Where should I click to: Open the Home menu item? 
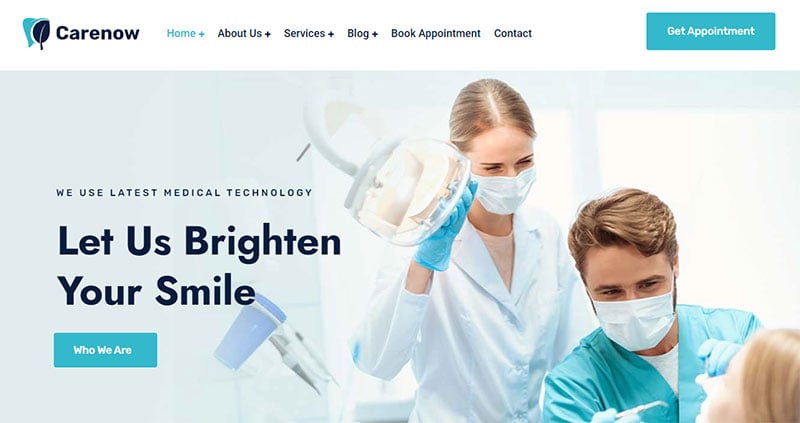click(x=181, y=33)
